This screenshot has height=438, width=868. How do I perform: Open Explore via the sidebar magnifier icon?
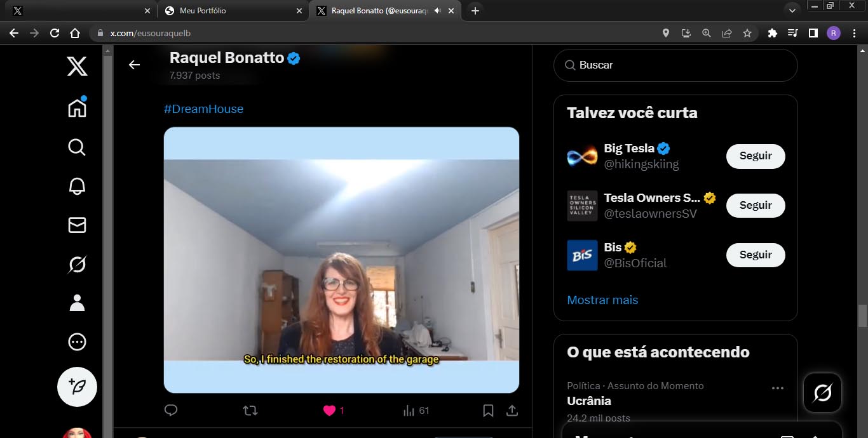click(77, 147)
